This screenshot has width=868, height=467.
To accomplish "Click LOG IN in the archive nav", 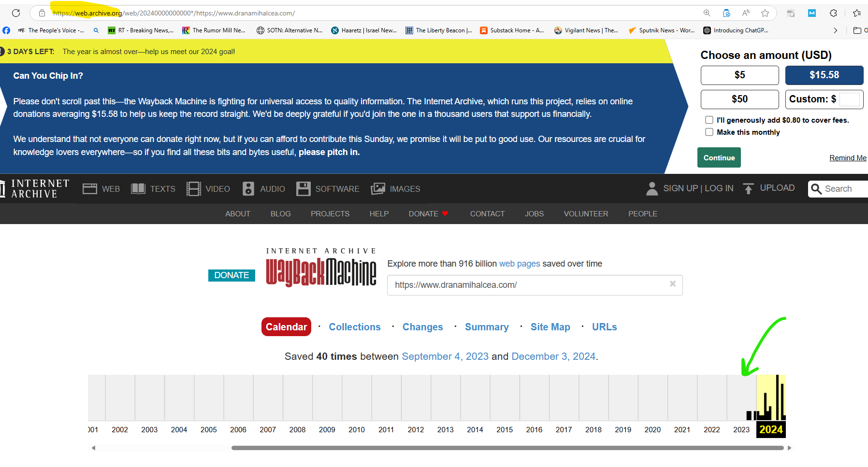I will [719, 188].
